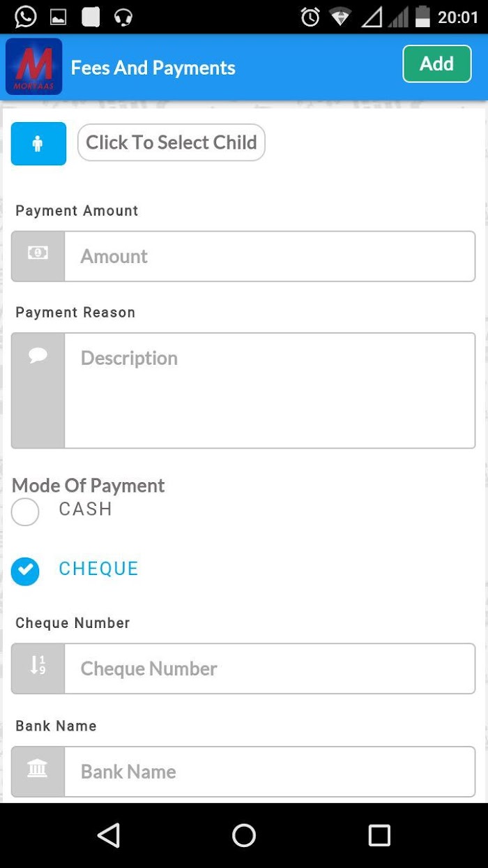Focus the Cheque Number field
The image size is (488, 868).
[x=270, y=668]
